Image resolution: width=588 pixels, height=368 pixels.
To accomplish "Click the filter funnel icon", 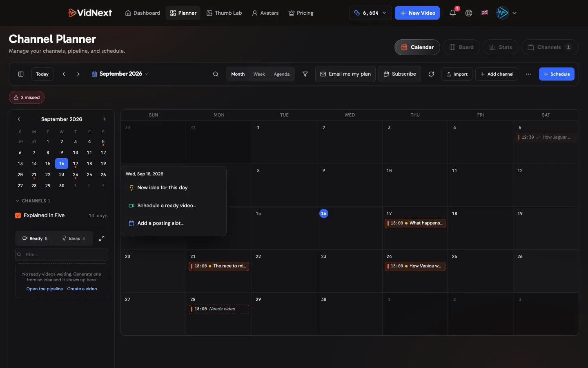I will [305, 74].
